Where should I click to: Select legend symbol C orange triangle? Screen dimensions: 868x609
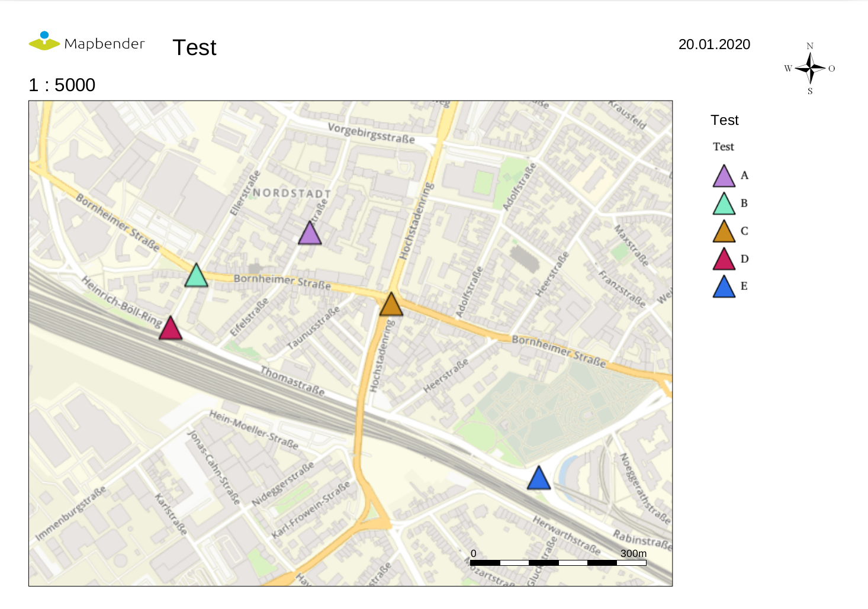(x=724, y=233)
